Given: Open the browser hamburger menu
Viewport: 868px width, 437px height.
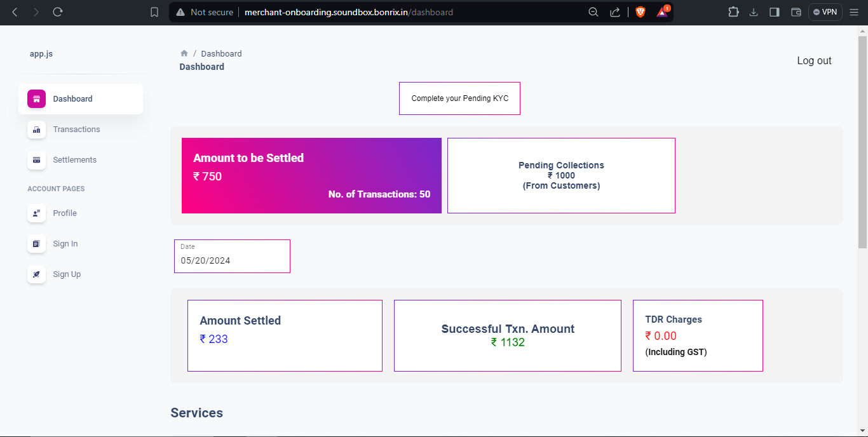Looking at the screenshot, I should (854, 12).
